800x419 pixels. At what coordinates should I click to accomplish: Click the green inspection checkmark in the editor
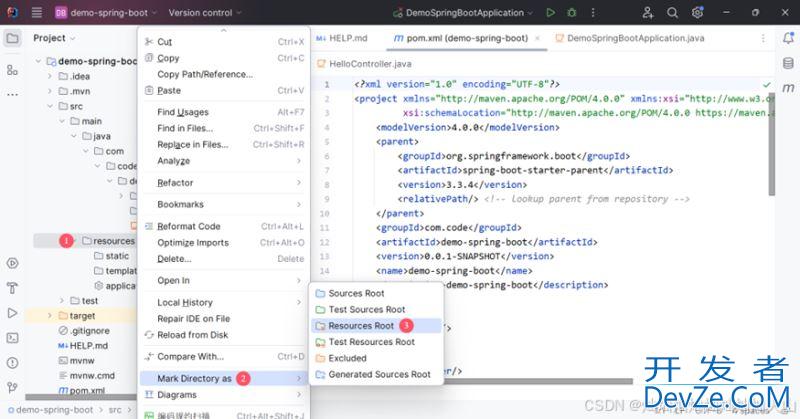(766, 84)
